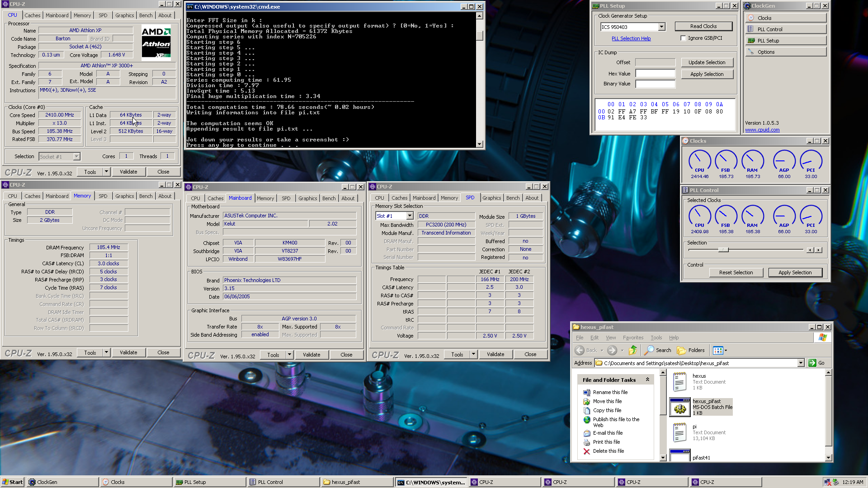This screenshot has height=488, width=868.
Task: Click the PCI gauge in Clocks window
Action: (x=811, y=161)
